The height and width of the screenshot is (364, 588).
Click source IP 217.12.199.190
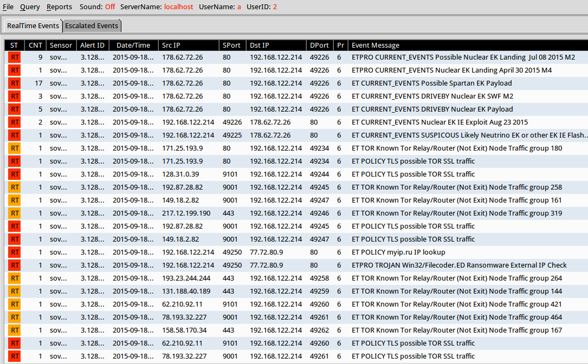pyautogui.click(x=184, y=213)
